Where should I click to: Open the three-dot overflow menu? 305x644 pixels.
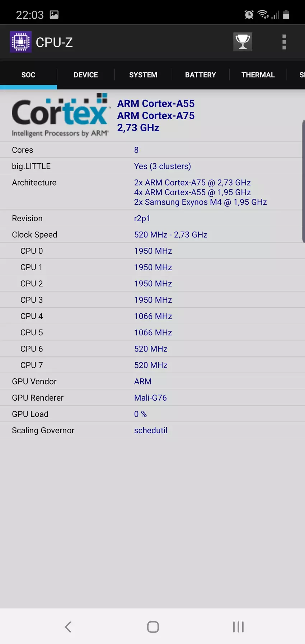point(284,42)
